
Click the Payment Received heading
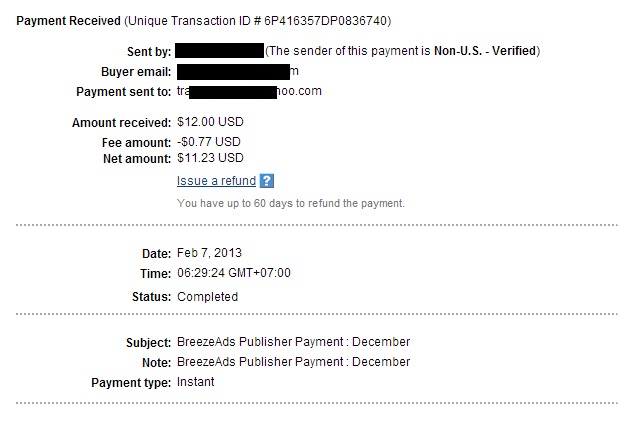(x=68, y=21)
